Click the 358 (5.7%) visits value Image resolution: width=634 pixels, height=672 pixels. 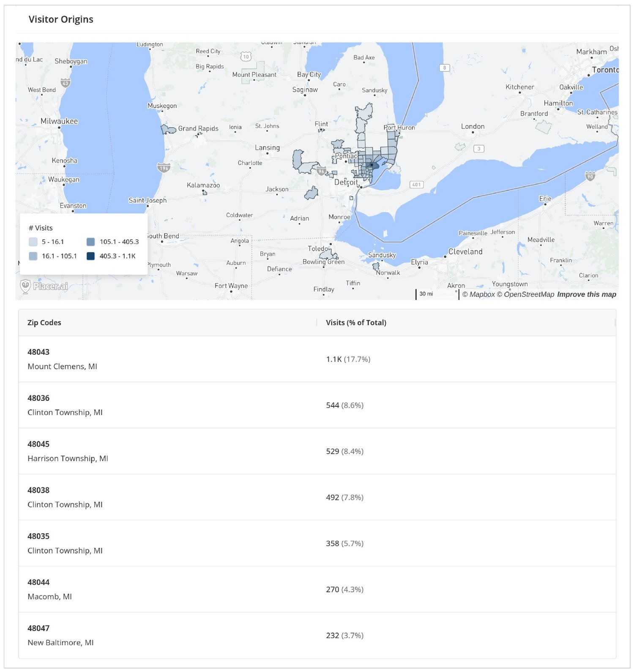coord(345,544)
